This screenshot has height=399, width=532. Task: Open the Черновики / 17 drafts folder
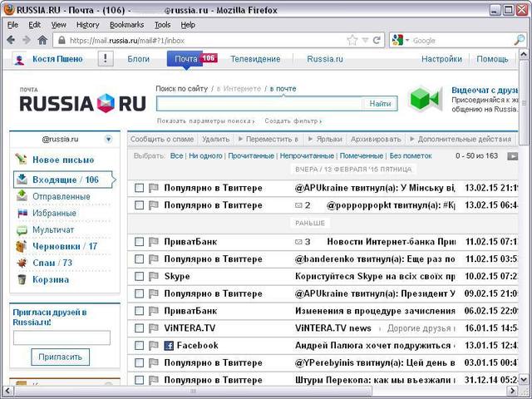[64, 246]
